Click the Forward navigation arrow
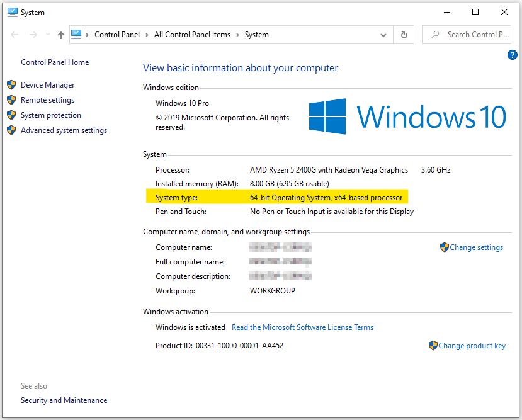 [x=33, y=35]
